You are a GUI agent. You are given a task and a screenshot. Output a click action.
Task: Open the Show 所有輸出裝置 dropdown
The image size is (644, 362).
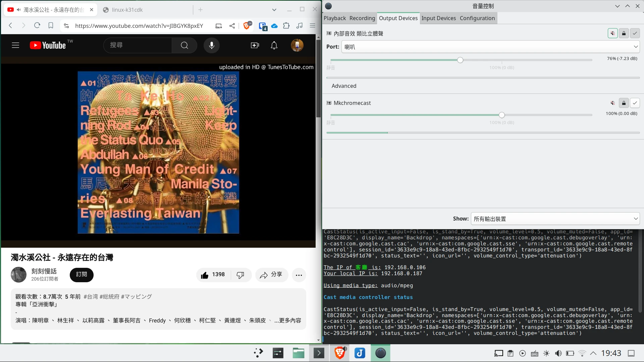coord(555,219)
